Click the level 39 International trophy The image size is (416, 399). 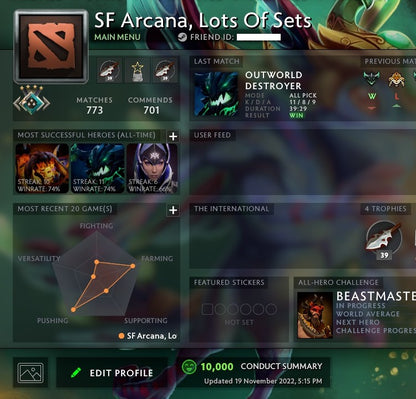pos(384,240)
